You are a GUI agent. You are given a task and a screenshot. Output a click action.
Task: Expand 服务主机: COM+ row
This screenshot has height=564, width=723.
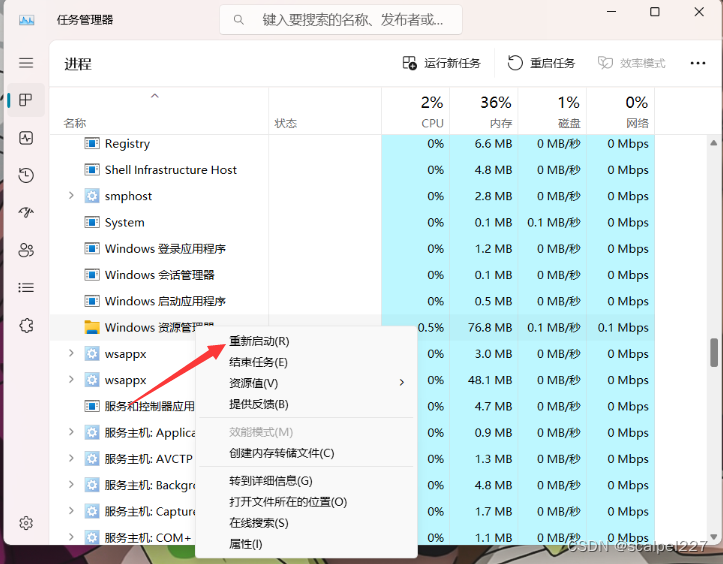point(71,537)
